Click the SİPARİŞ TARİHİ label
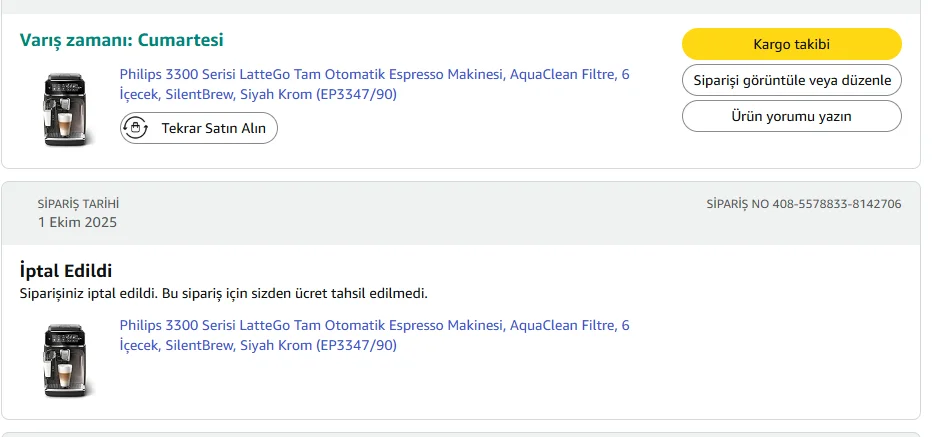This screenshot has width=938, height=437. click(x=78, y=204)
